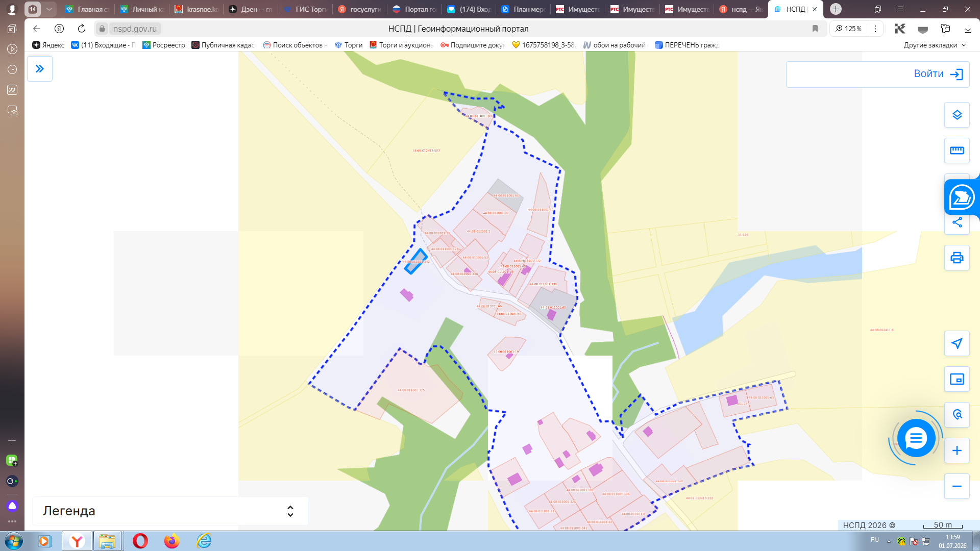Activate the my location arrow icon

coord(957,343)
